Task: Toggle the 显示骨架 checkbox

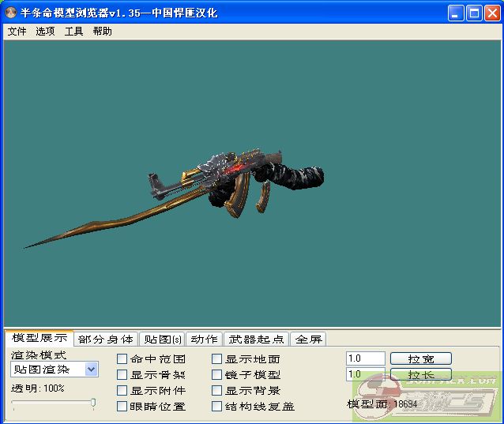Action: [x=122, y=375]
